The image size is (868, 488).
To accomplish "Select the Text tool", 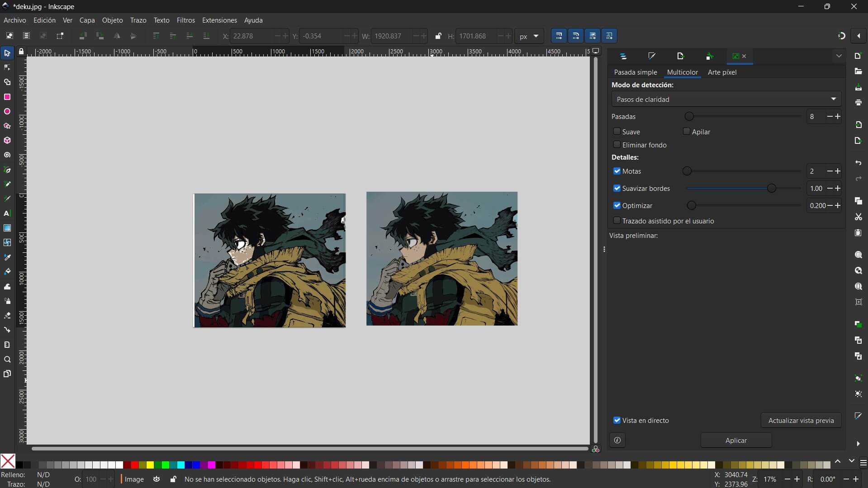I will (x=7, y=213).
